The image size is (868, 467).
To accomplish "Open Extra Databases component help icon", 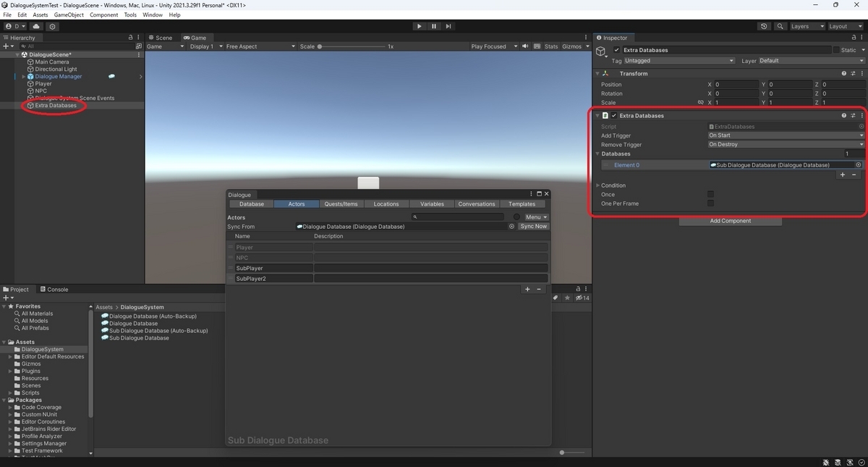I will (x=844, y=115).
